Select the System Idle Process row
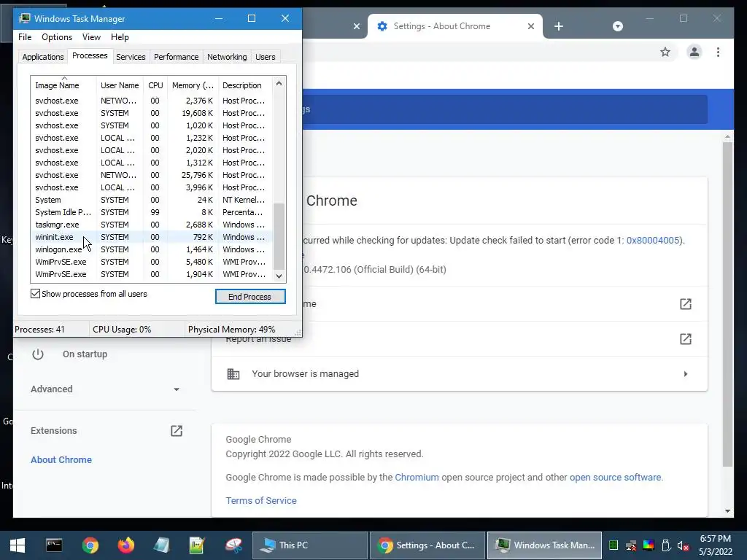Screen dimensions: 747x560 click(152, 212)
